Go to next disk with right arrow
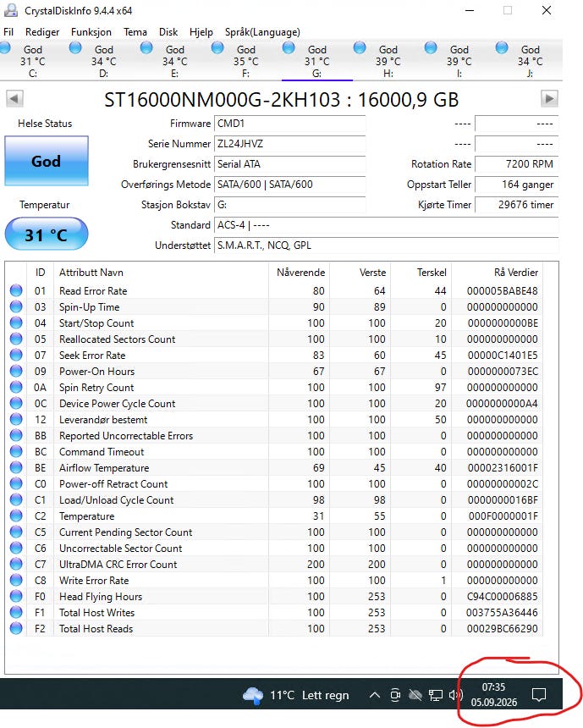 (x=549, y=98)
